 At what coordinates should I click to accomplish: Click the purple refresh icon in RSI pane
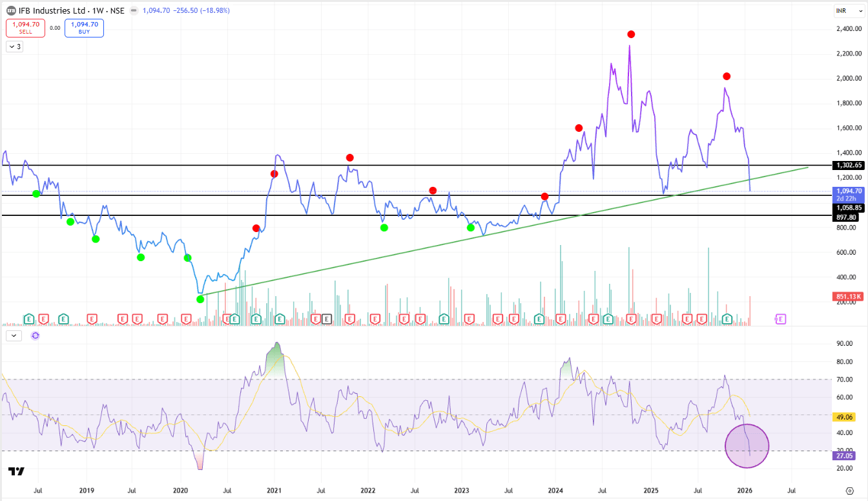pos(35,336)
